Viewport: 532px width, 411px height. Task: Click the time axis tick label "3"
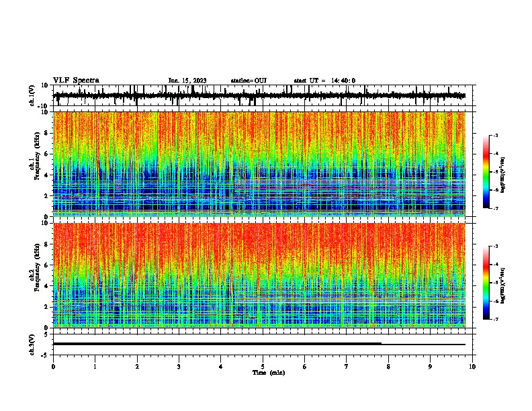(x=179, y=367)
